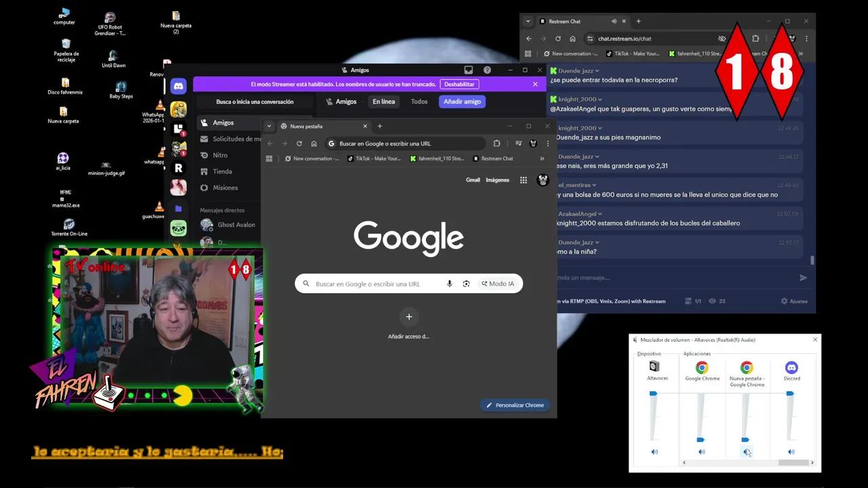Open media control icon in front Chrome toolbar
This screenshot has height=488, width=868.
[518, 144]
